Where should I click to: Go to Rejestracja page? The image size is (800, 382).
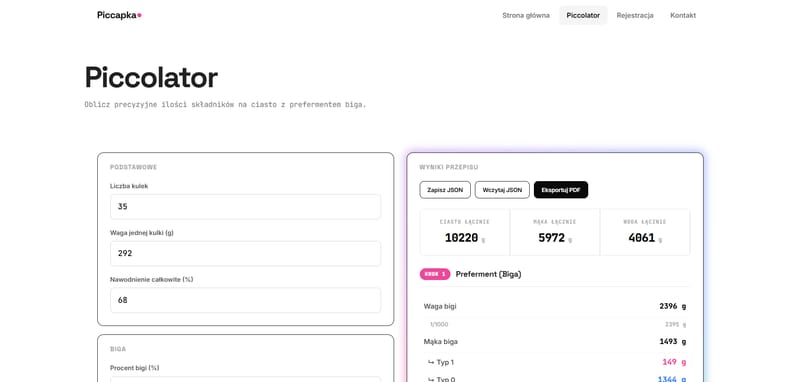coord(635,15)
